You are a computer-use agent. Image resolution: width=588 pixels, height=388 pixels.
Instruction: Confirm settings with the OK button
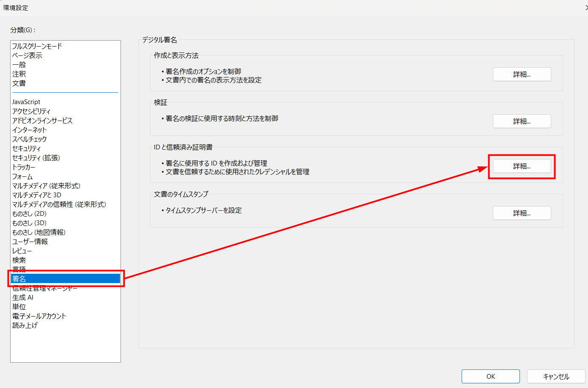coord(490,376)
